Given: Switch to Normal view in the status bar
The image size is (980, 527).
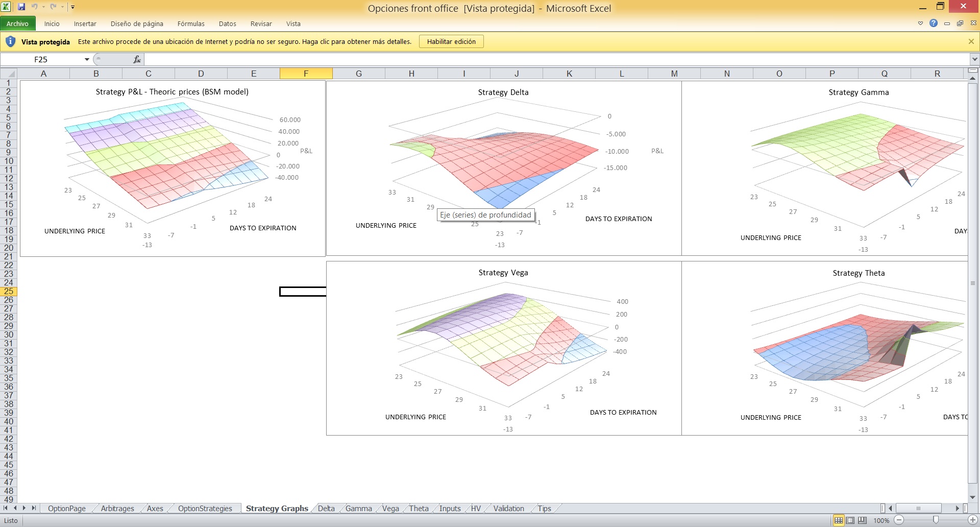Looking at the screenshot, I should coord(838,520).
